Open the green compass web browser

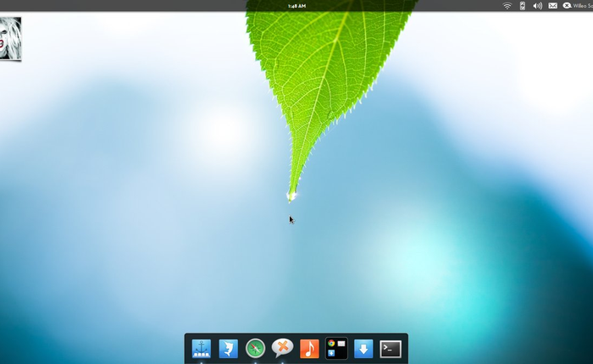click(x=255, y=349)
